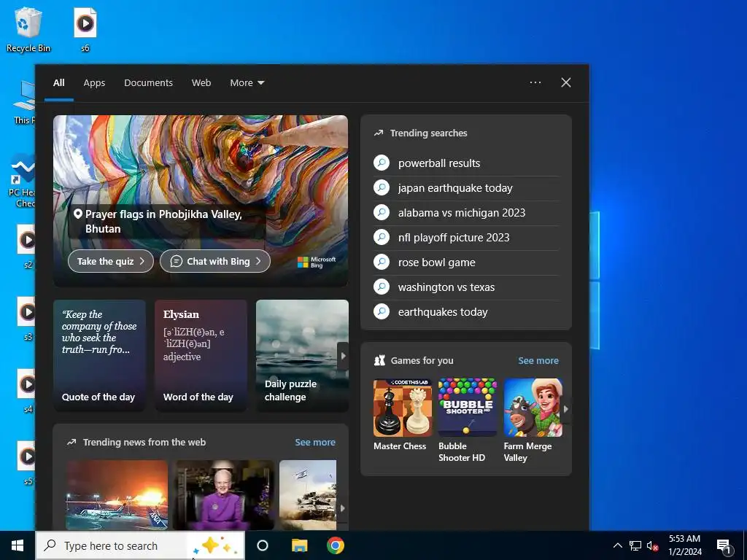The image size is (747, 560).
Task: Click the Take the quiz button
Action: 111,261
